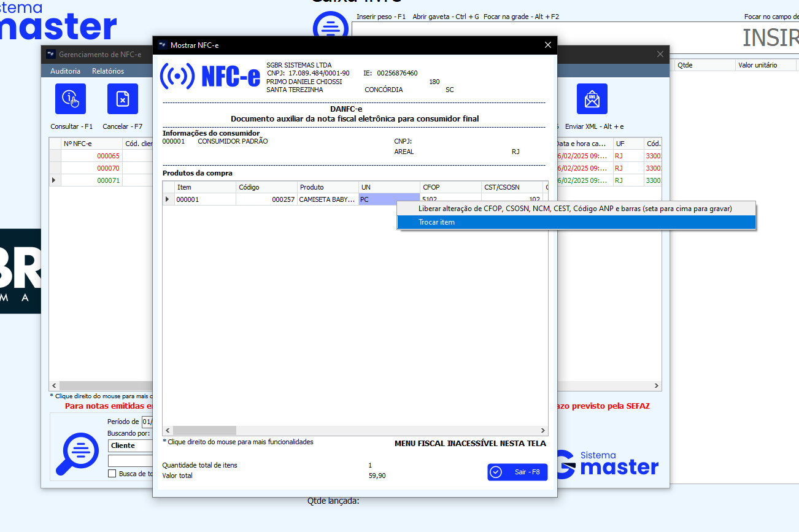Click the Item column header in products grid

point(205,187)
